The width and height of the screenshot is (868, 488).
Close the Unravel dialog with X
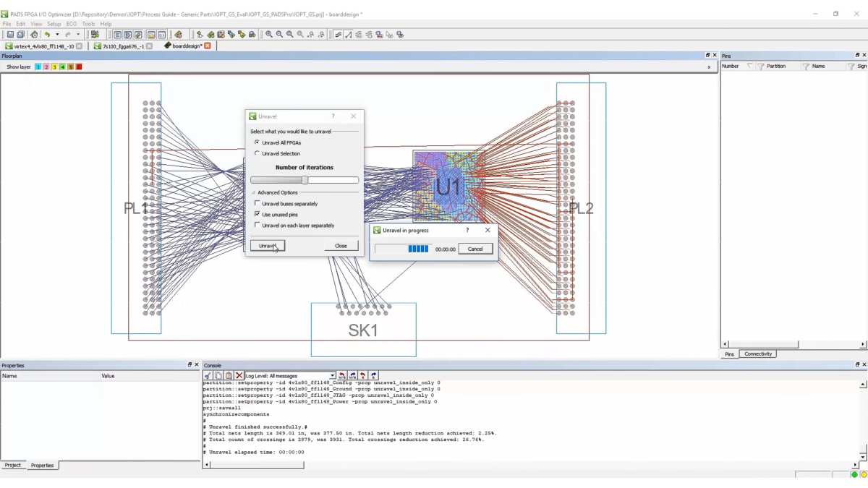pos(354,116)
